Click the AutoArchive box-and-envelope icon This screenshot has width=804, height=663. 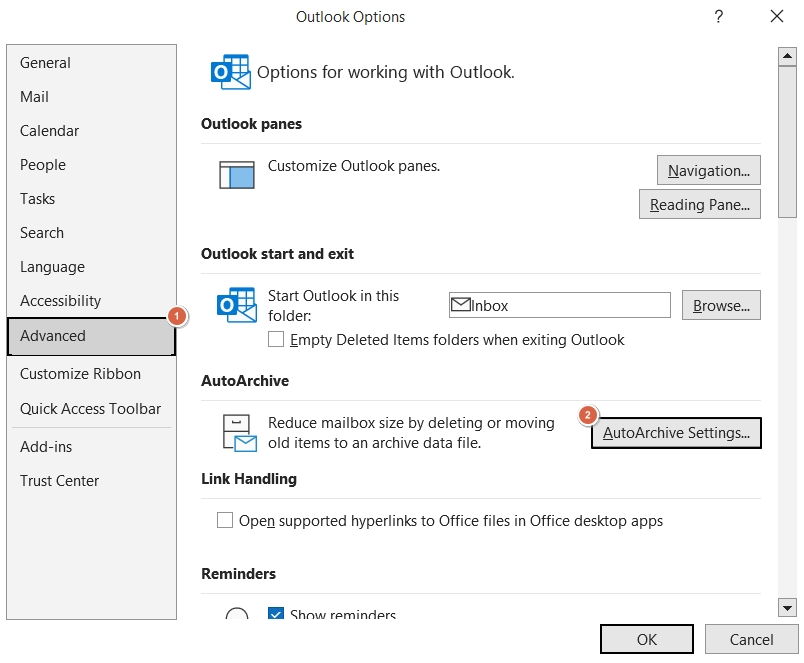click(239, 433)
